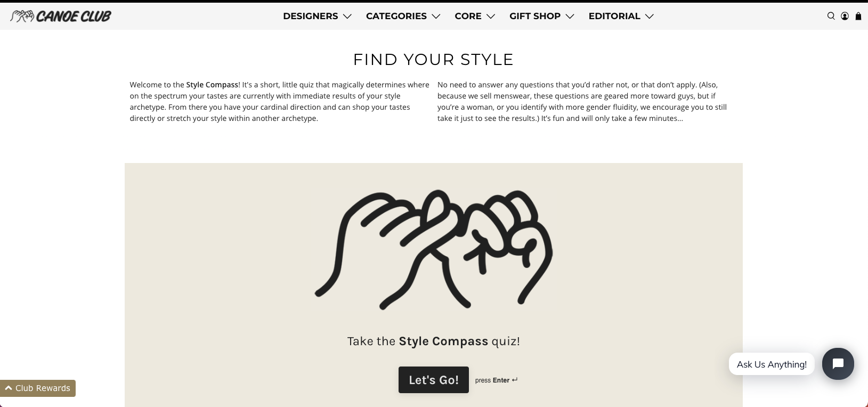Expand the DESIGNERS dropdown chevron
Viewport: 868px width, 407px height.
347,17
